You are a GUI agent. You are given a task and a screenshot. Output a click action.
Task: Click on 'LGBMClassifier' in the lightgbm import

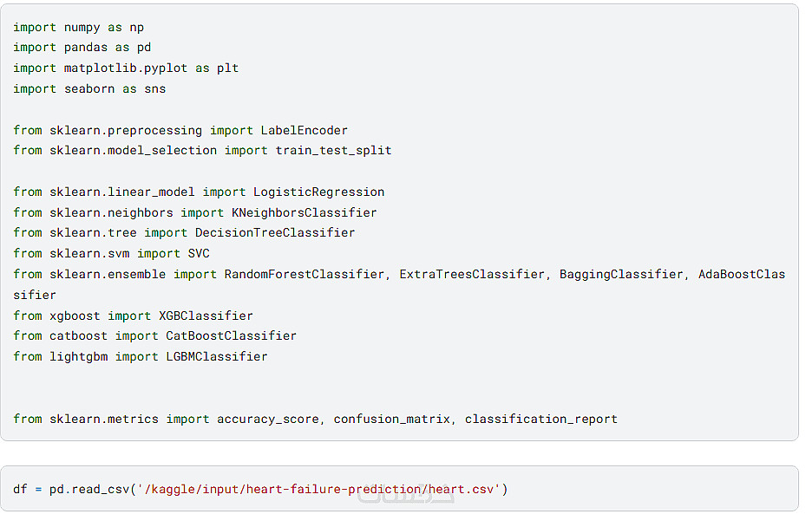point(216,356)
